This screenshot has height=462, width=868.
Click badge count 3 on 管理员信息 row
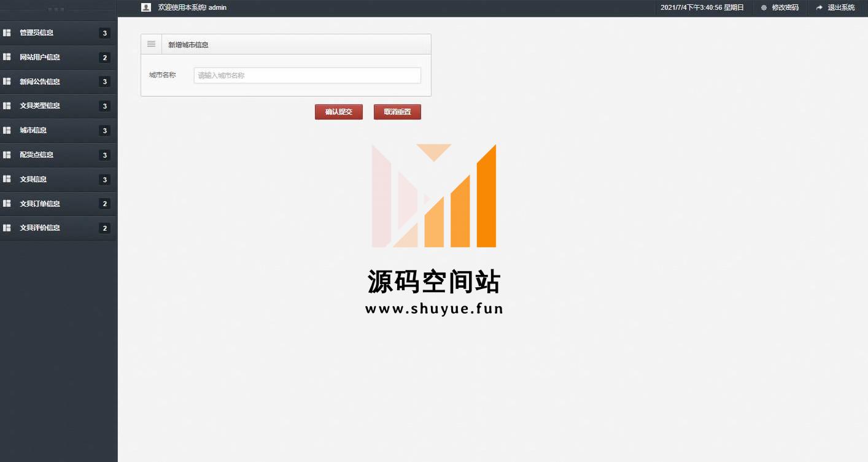[x=105, y=33]
